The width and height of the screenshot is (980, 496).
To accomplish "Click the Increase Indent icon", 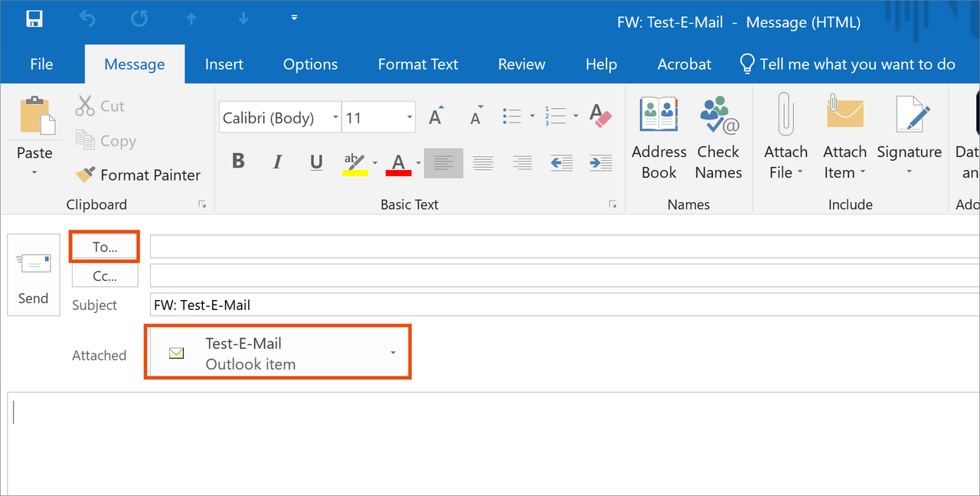I will point(601,162).
